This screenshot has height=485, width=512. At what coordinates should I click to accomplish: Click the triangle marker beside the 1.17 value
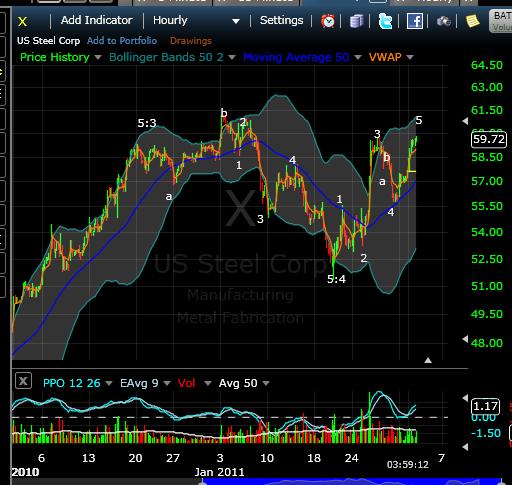pos(465,398)
